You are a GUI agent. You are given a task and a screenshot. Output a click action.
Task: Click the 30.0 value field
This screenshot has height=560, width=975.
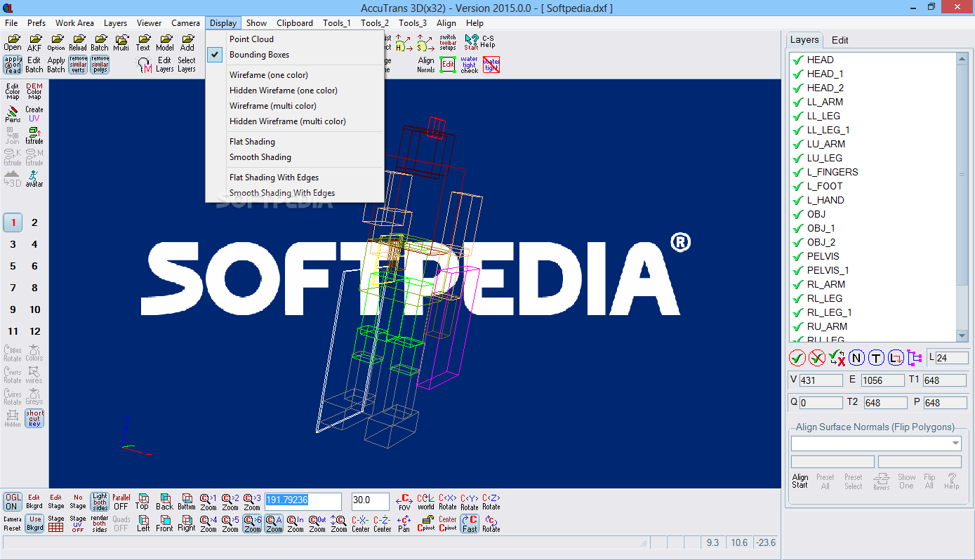tap(370, 501)
